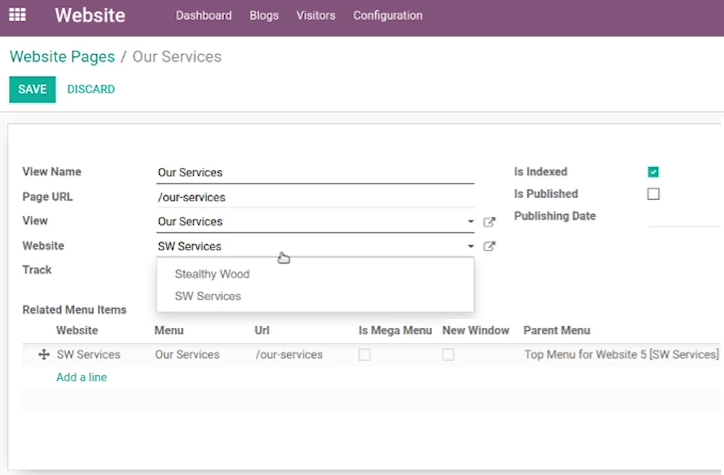Toggle Is Mega Menu checkbox in row
724x475 pixels.
pyautogui.click(x=364, y=355)
